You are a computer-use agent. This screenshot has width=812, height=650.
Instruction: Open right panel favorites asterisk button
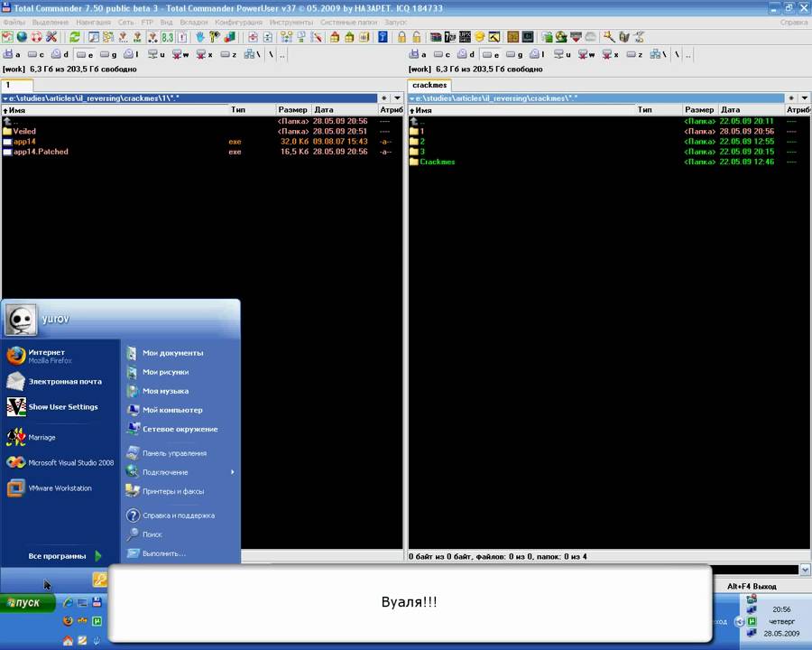pyautogui.click(x=791, y=98)
